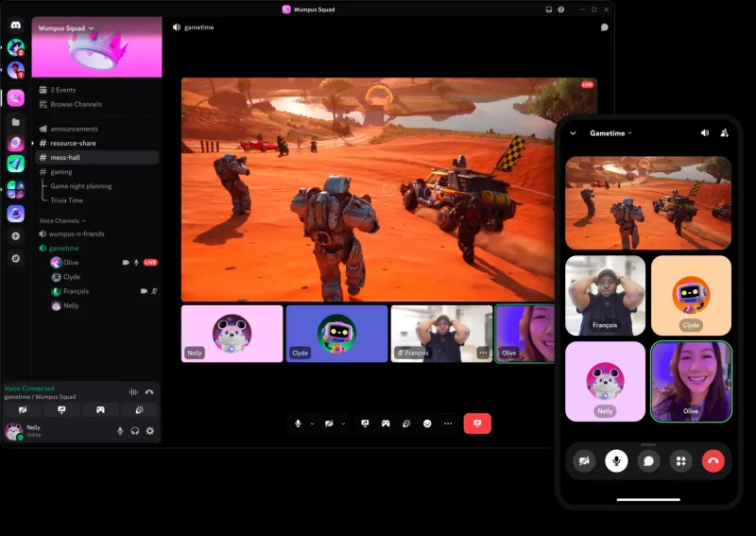Click the Add a Server plus icon
756x536 pixels.
click(16, 236)
